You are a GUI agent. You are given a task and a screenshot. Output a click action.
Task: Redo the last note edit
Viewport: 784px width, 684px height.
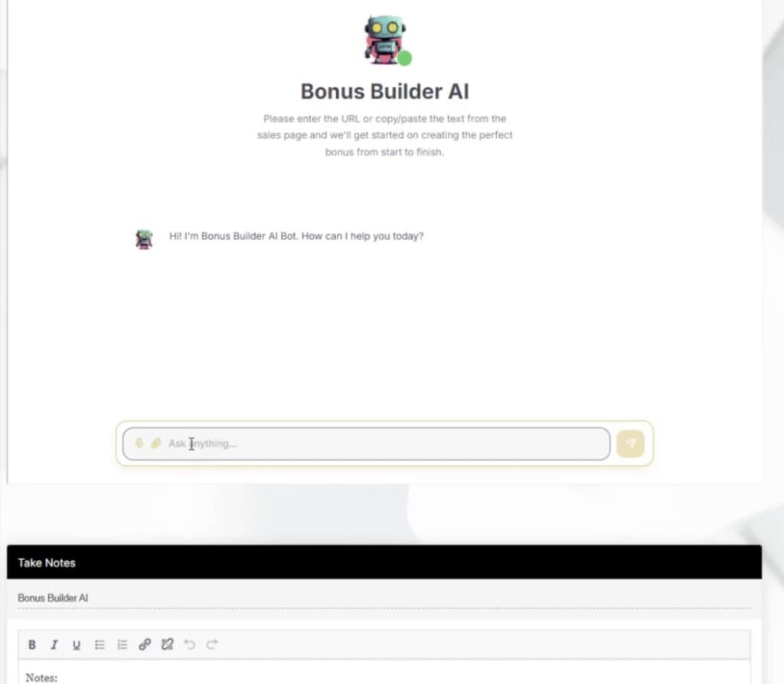(212, 645)
